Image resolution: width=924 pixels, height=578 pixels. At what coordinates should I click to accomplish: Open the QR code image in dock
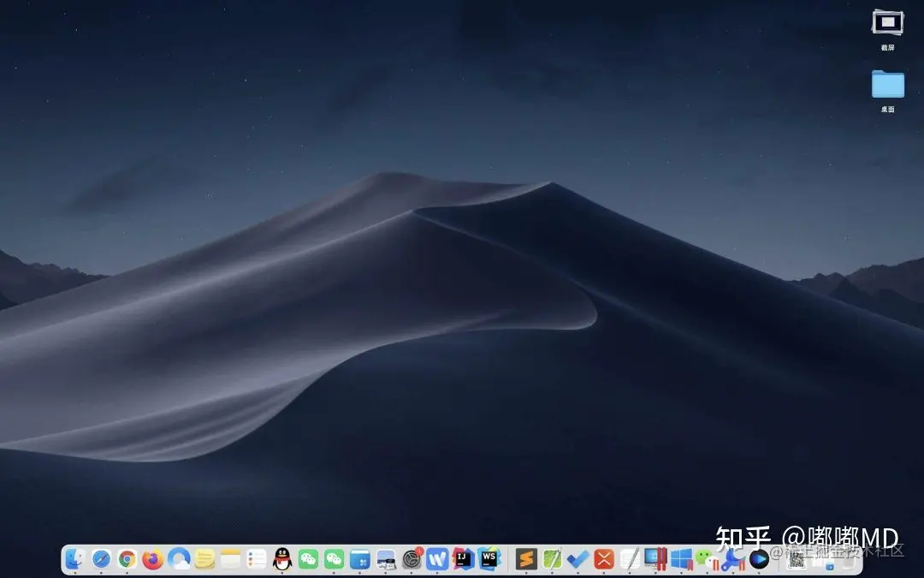point(797,560)
